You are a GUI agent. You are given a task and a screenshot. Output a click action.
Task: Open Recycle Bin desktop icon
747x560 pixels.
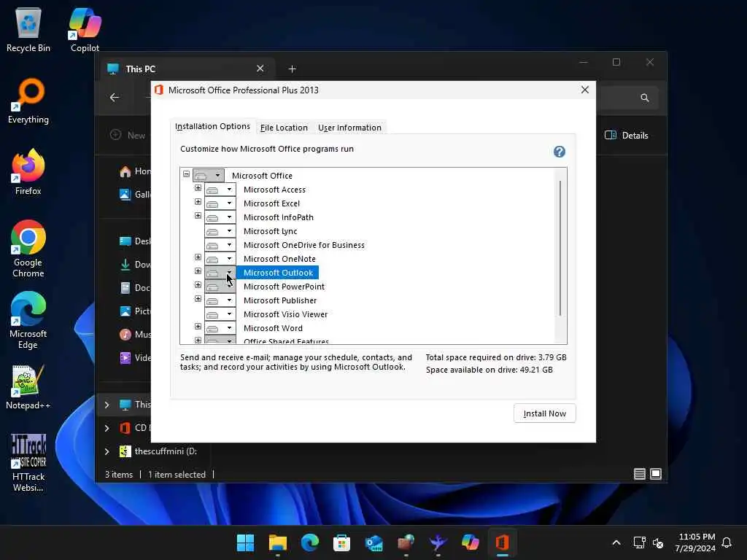(28, 29)
